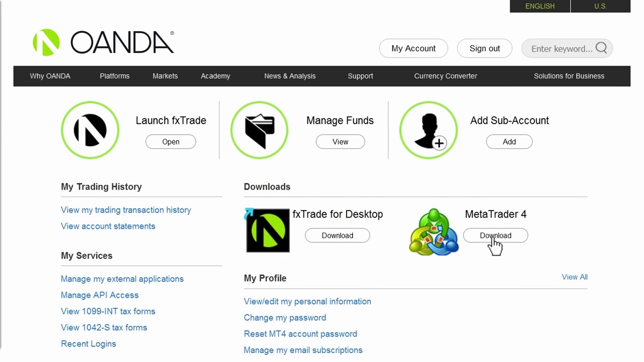Click the My Profile heading

[x=265, y=278]
